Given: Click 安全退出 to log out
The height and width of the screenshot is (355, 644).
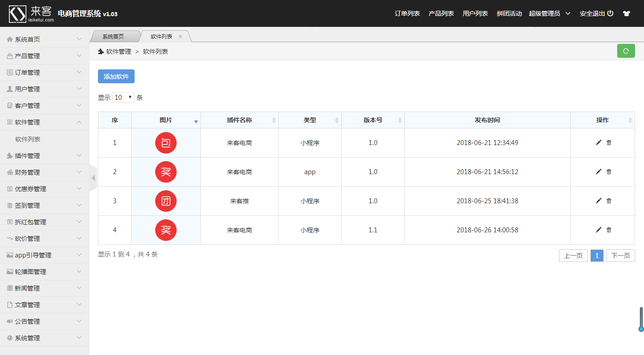Looking at the screenshot, I should coord(593,13).
